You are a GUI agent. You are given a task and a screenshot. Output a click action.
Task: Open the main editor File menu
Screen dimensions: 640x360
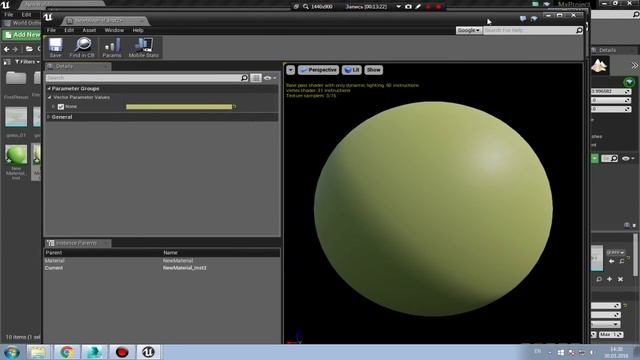tap(9, 14)
